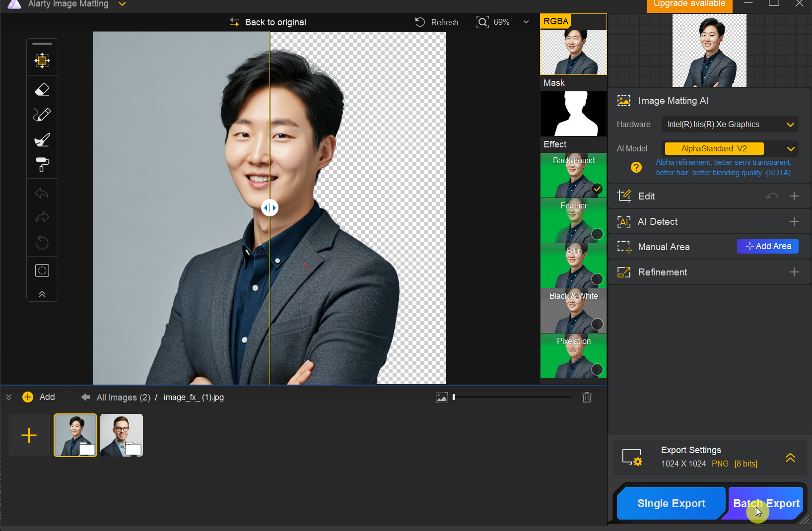Image resolution: width=812 pixels, height=531 pixels.
Task: Collapse the left toolbar with double chevron
Action: click(x=42, y=294)
